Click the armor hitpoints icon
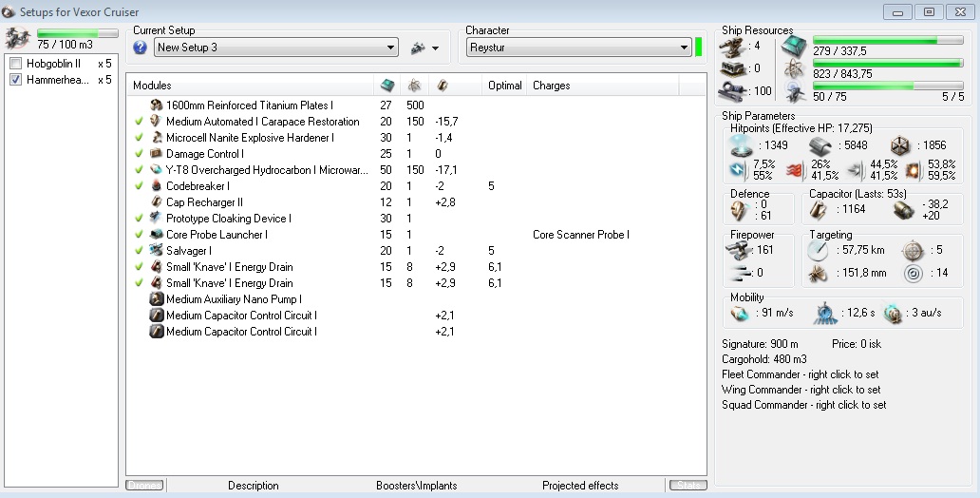This screenshot has height=498, width=980. pos(820,145)
